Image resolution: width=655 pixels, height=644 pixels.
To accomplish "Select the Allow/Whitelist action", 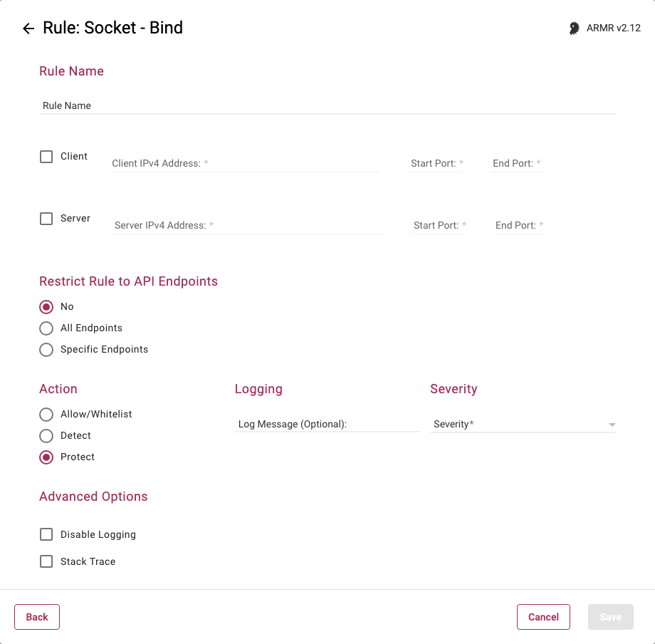I will pos(46,415).
